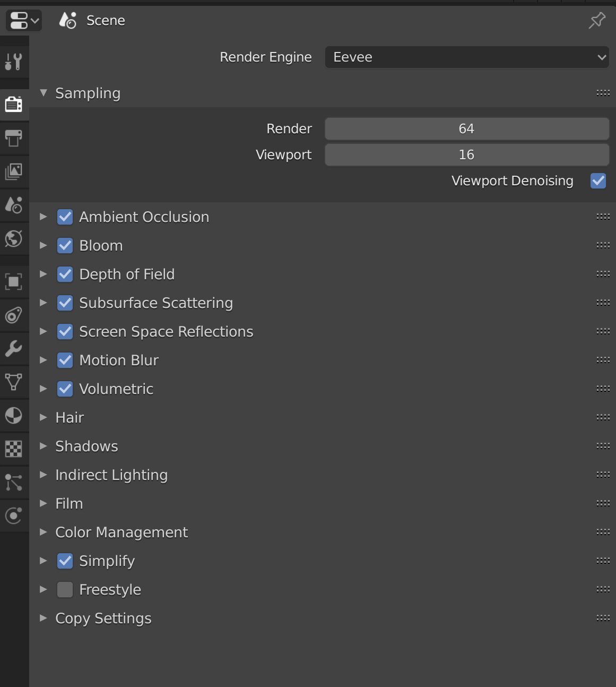Screen dimensions: 616x687
Task: Open the Particles properties tab icon
Action: (x=14, y=482)
